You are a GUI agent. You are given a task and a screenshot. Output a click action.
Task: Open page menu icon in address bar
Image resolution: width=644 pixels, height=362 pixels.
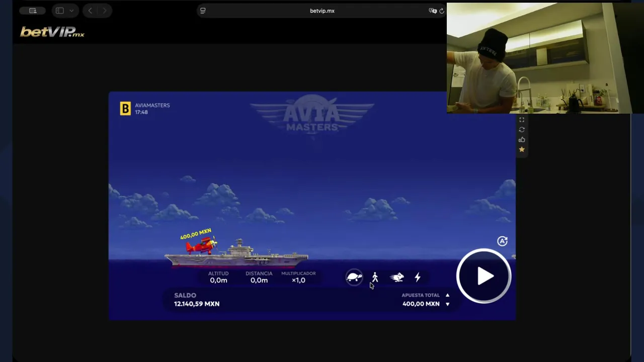(203, 11)
